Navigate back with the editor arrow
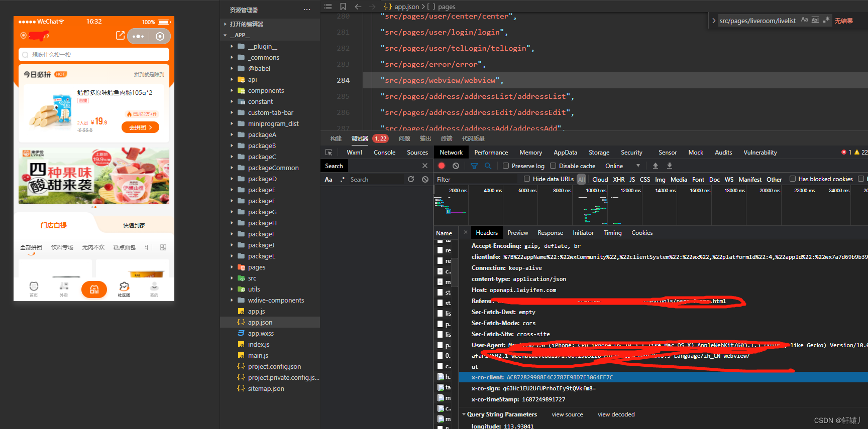This screenshot has width=868, height=429. click(358, 7)
